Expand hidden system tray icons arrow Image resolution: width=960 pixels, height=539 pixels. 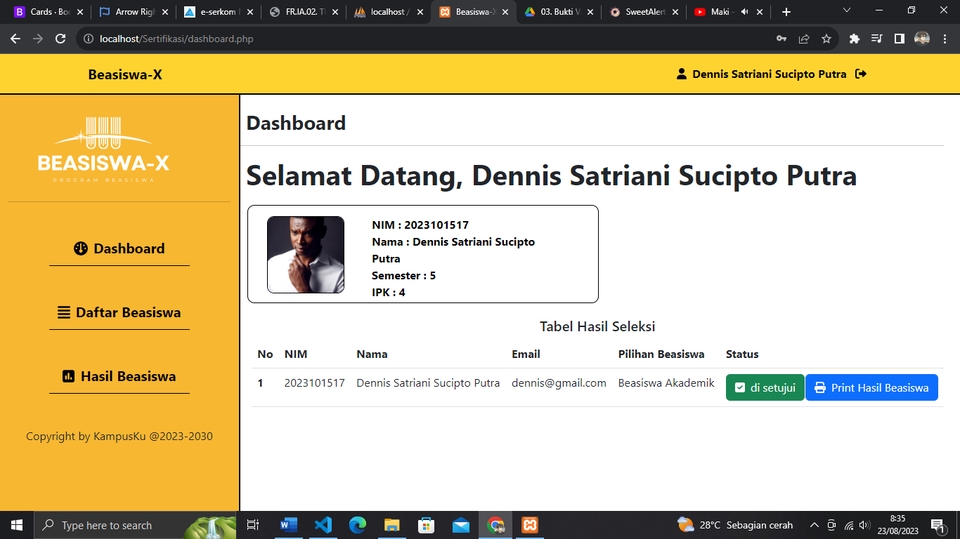point(814,525)
